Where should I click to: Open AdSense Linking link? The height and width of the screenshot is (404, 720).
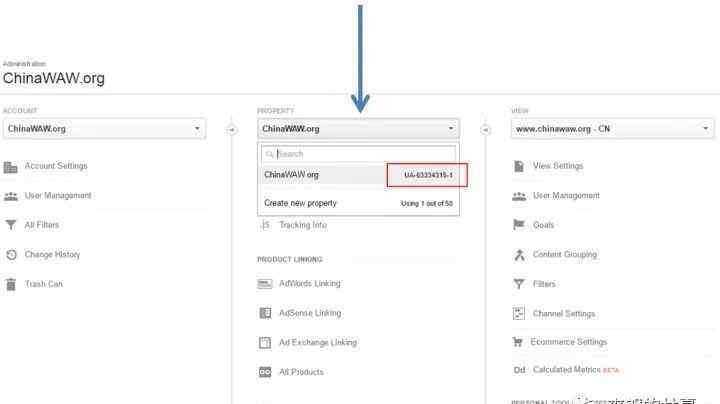309,313
